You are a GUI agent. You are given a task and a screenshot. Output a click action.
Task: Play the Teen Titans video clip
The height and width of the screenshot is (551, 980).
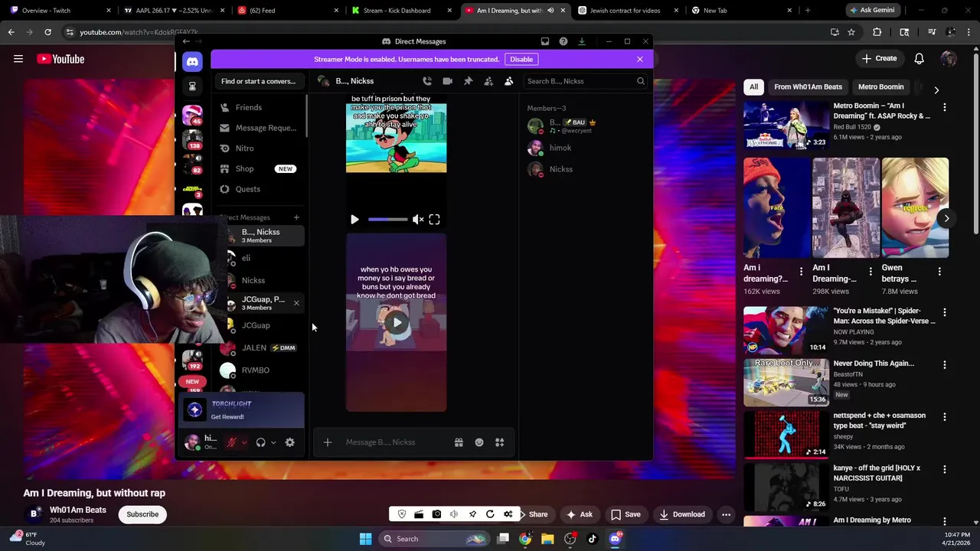click(354, 220)
